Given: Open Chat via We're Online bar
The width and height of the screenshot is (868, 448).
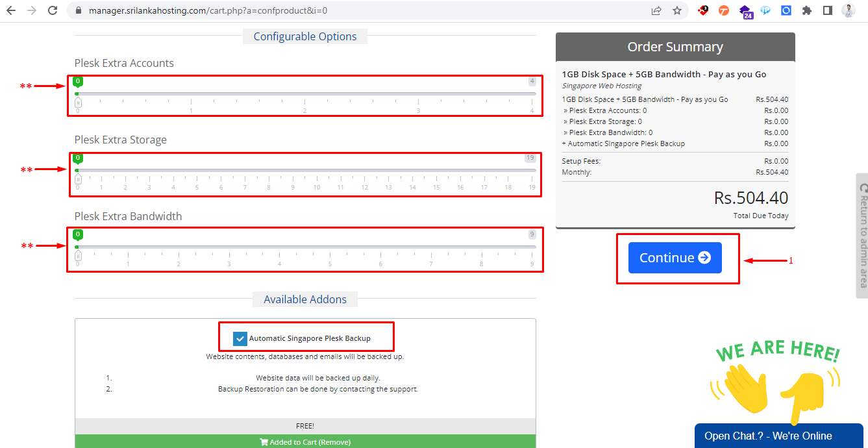Looking at the screenshot, I should pyautogui.click(x=778, y=436).
